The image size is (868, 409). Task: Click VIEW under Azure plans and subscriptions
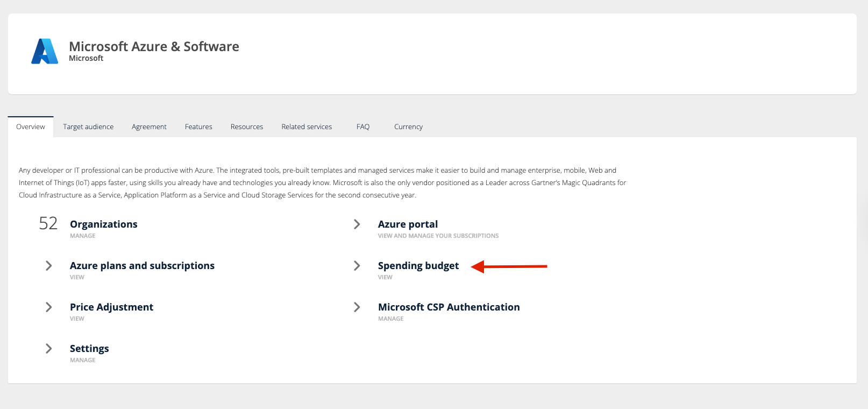[77, 277]
